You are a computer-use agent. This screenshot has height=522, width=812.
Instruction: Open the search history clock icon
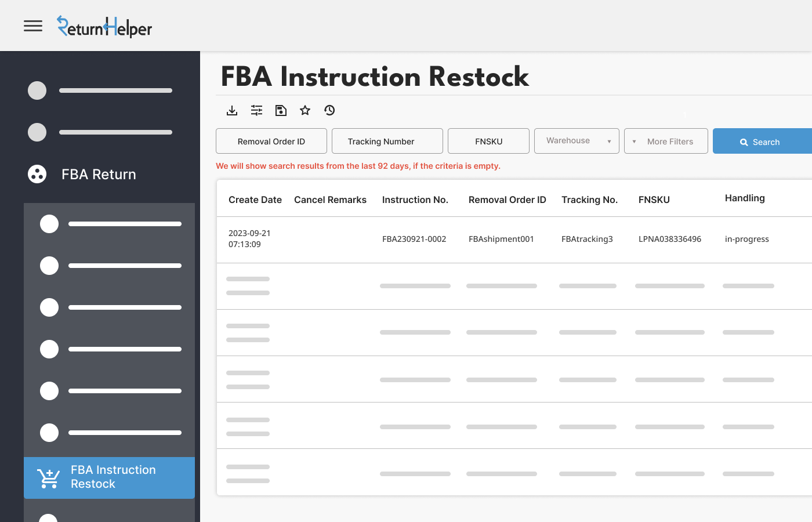tap(329, 110)
